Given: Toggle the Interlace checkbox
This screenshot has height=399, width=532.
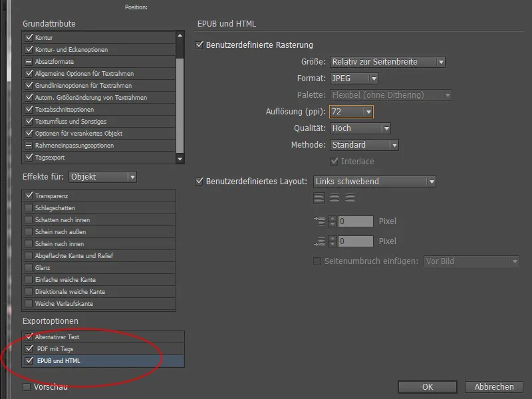Looking at the screenshot, I should tap(334, 161).
